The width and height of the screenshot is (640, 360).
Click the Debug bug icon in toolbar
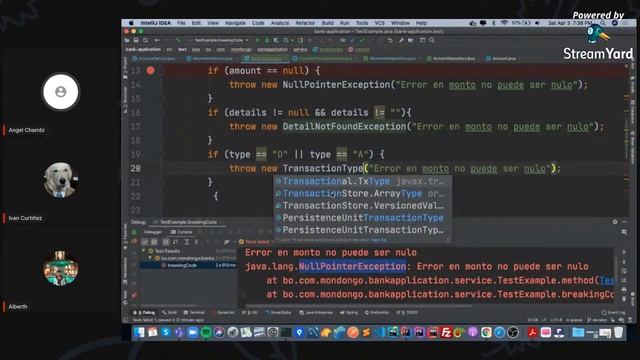[x=267, y=40]
